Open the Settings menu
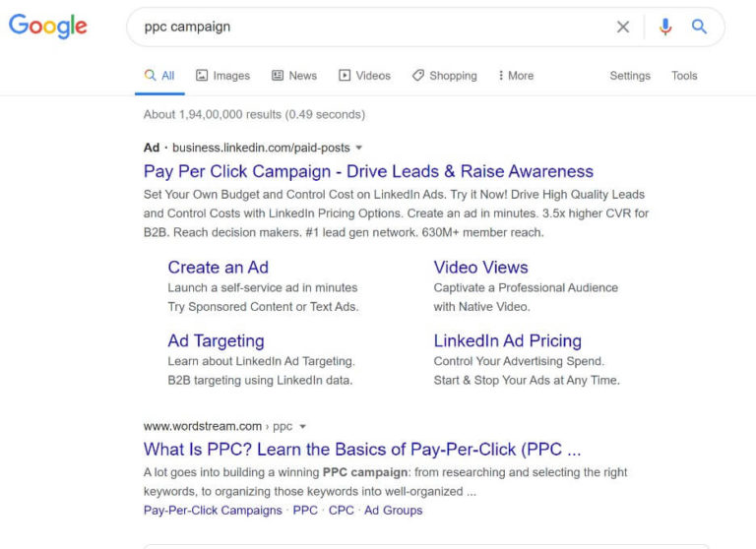The image size is (756, 549). click(x=630, y=76)
